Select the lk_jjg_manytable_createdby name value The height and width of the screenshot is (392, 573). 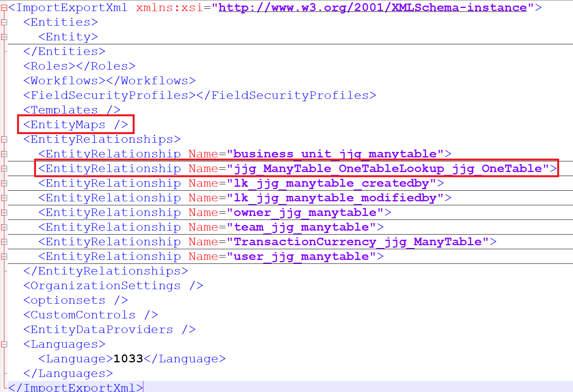[x=331, y=183]
